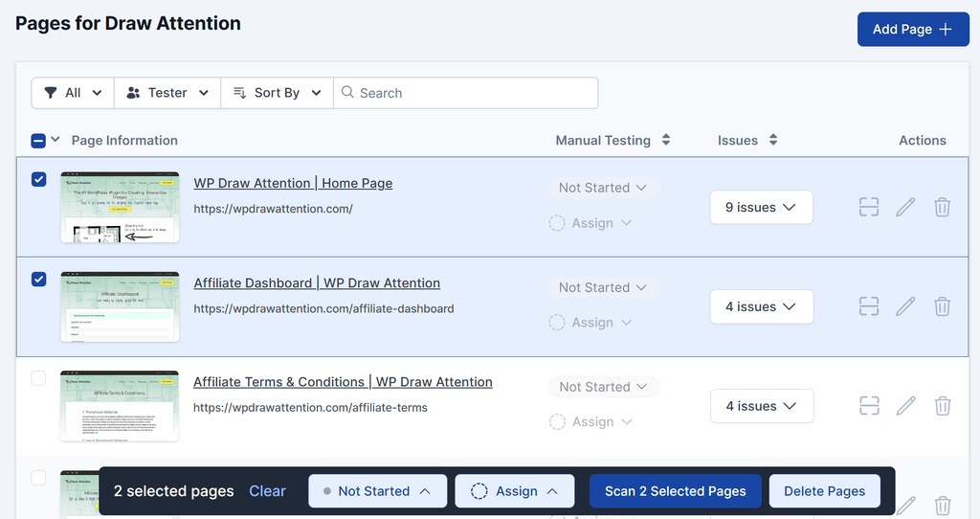Click the Home Page screenshot thumbnail

[x=120, y=207]
